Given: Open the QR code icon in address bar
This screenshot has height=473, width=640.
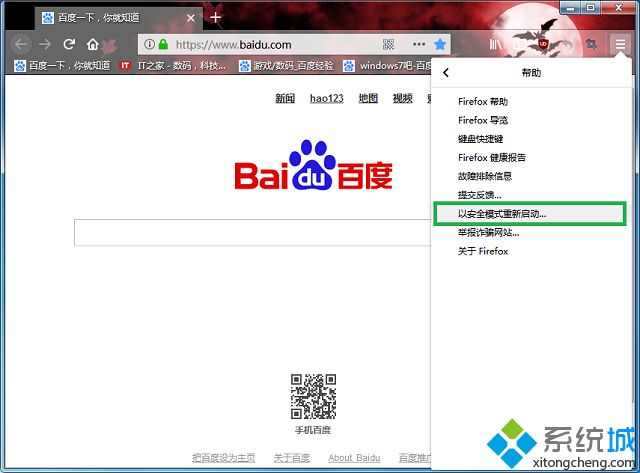Looking at the screenshot, I should [x=388, y=44].
